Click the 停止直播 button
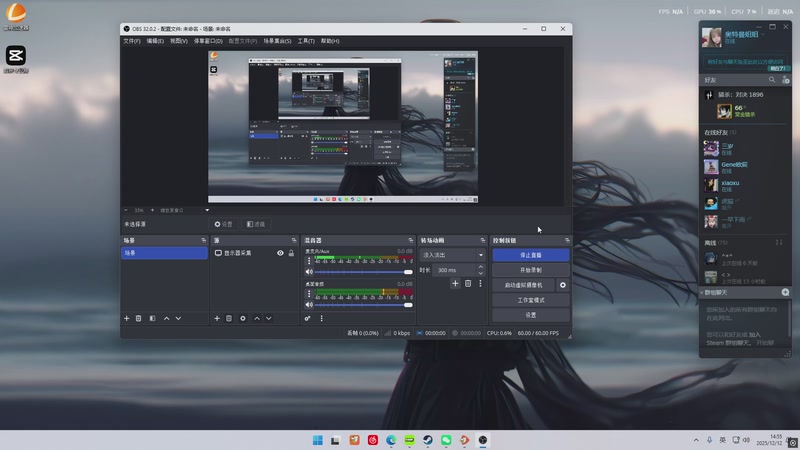The height and width of the screenshot is (450, 800). pos(530,255)
